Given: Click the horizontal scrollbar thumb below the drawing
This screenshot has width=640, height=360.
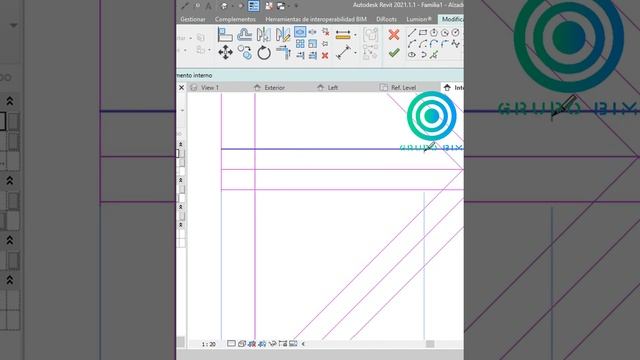Looking at the screenshot, I should coord(430,344).
